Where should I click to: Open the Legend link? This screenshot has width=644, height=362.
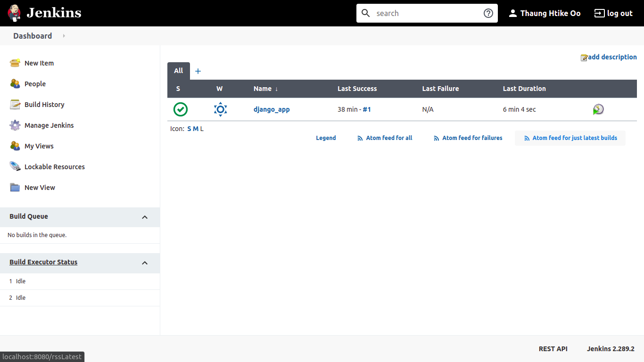click(x=326, y=138)
